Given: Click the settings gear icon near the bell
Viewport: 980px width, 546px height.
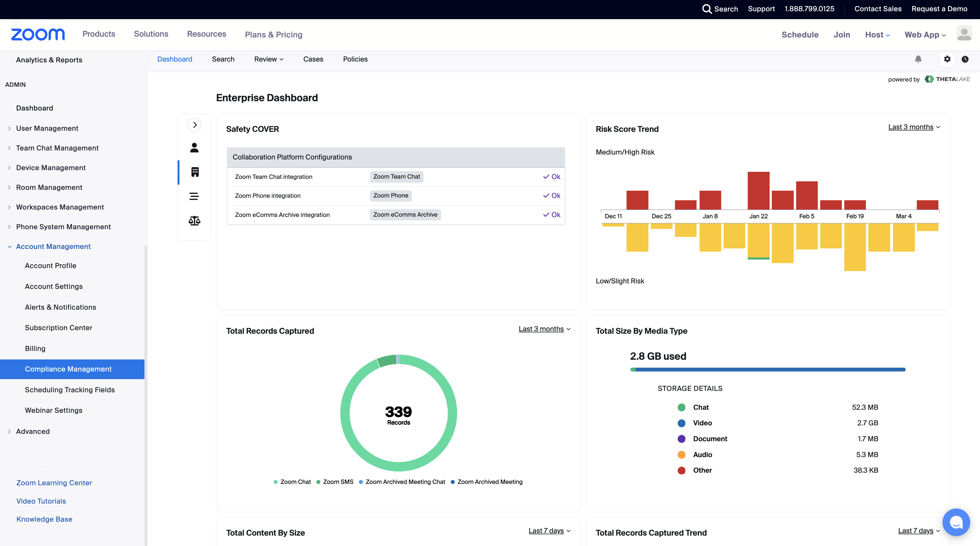Looking at the screenshot, I should coord(947,59).
